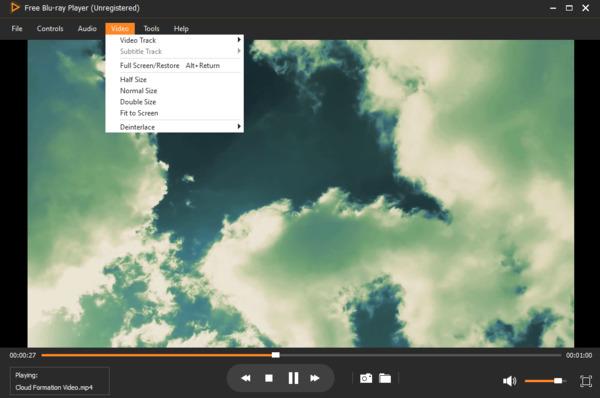
Task: Toggle full screen icon at bottom right
Action: tap(586, 381)
